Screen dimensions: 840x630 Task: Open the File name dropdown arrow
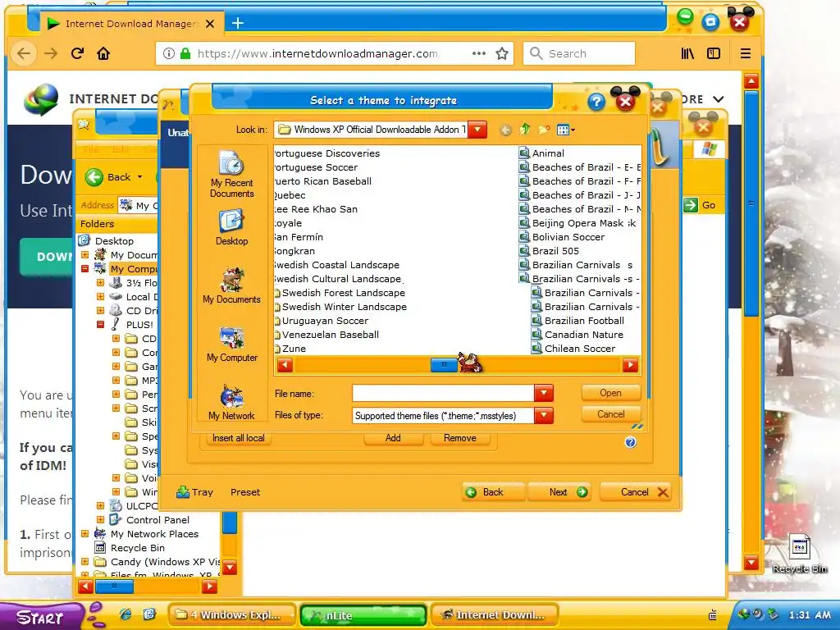(x=543, y=393)
